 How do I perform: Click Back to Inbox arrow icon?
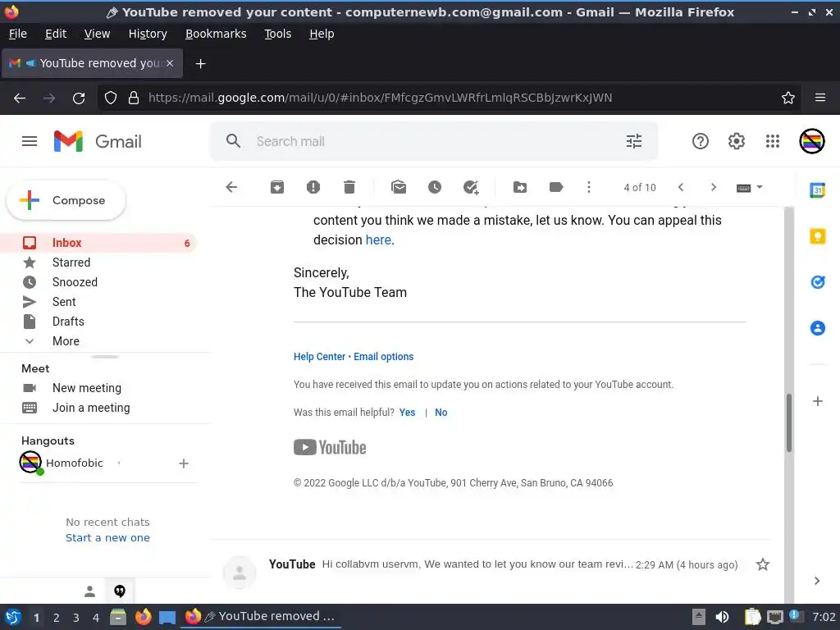231,187
